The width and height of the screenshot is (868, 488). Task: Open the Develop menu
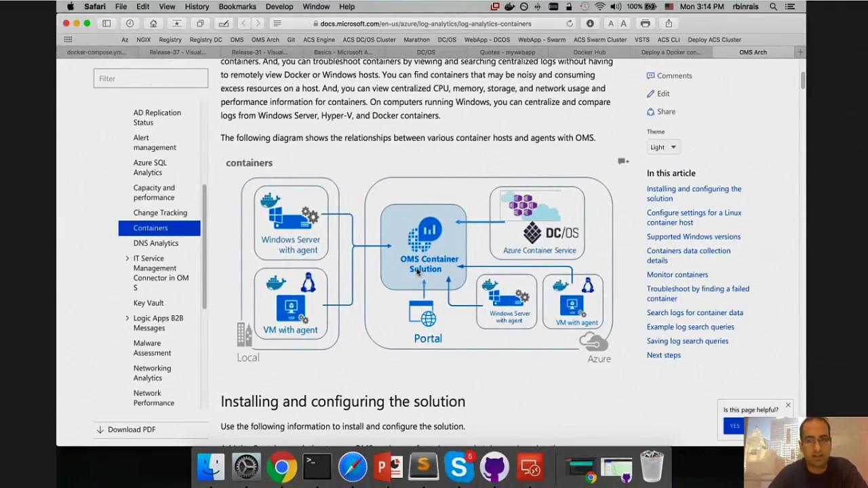[x=279, y=7]
